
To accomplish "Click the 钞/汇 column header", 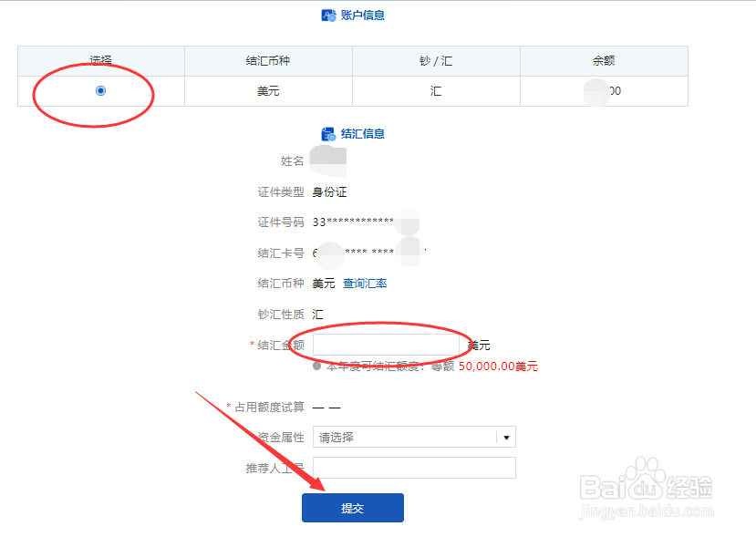I will (x=436, y=60).
